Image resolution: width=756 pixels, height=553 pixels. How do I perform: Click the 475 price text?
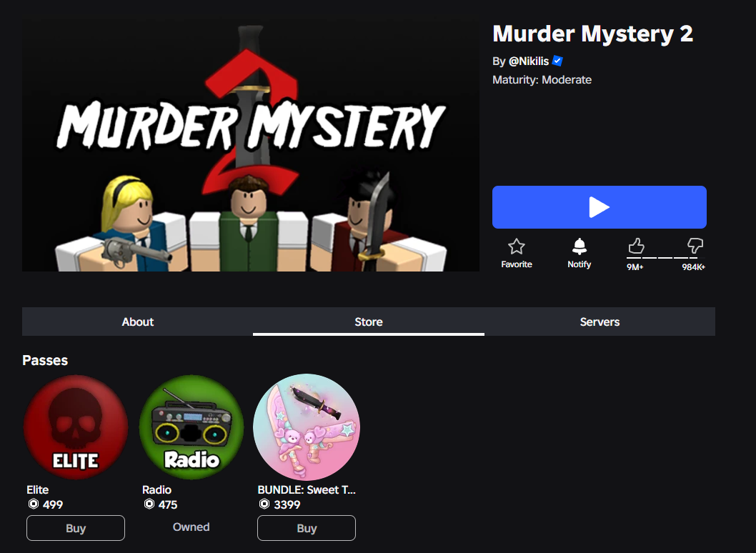click(168, 504)
